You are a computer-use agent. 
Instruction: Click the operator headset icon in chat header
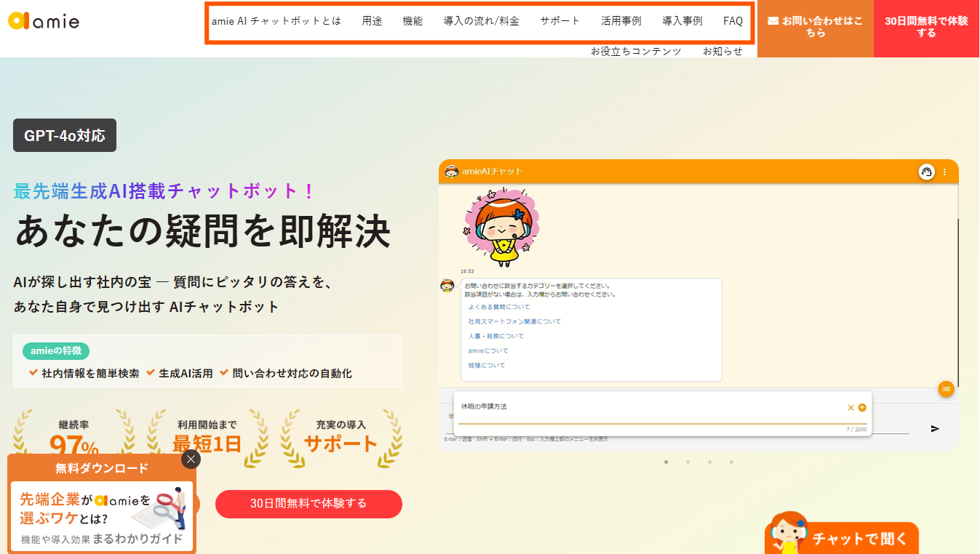tap(926, 172)
